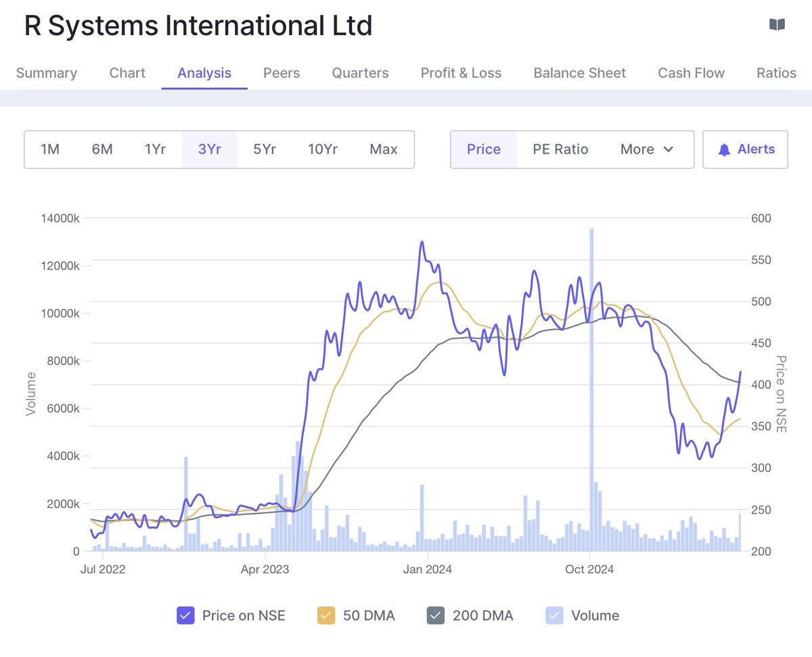Click the tallest volume bar at Oct 2024

pyautogui.click(x=591, y=390)
